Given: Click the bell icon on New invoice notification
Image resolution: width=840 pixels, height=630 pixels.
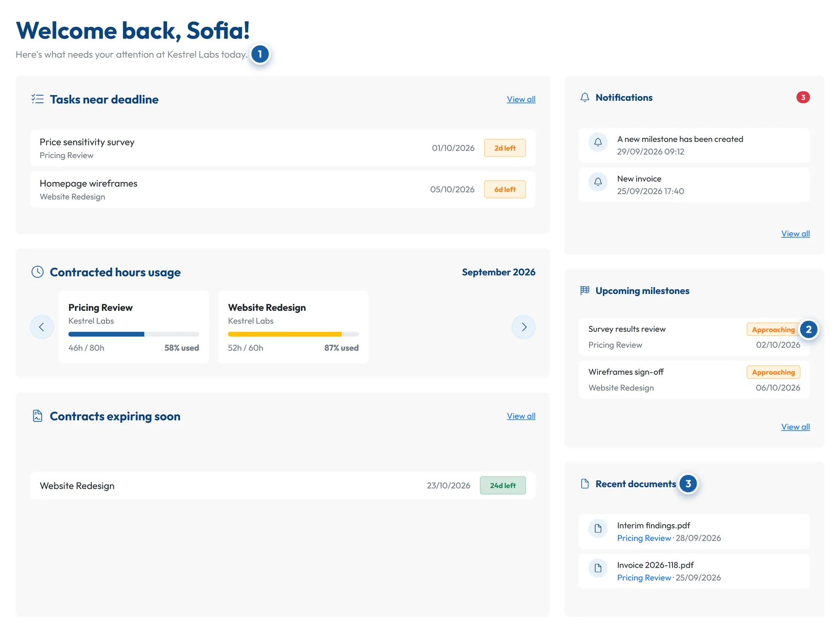Looking at the screenshot, I should click(x=598, y=182).
